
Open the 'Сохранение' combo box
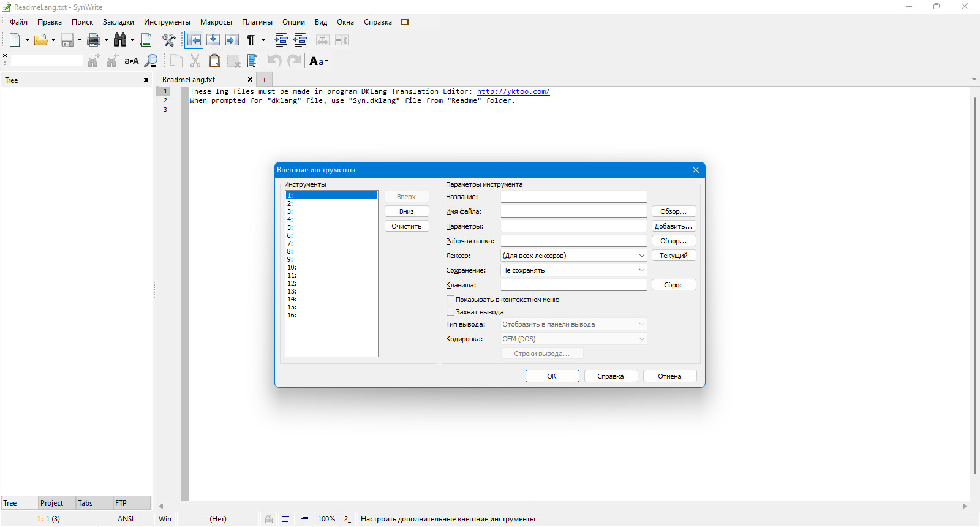pos(573,270)
